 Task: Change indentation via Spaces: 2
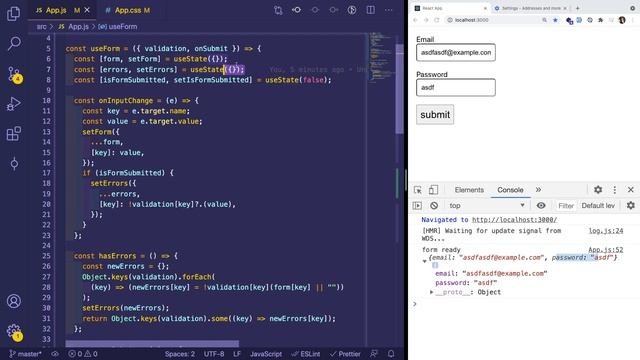point(180,354)
